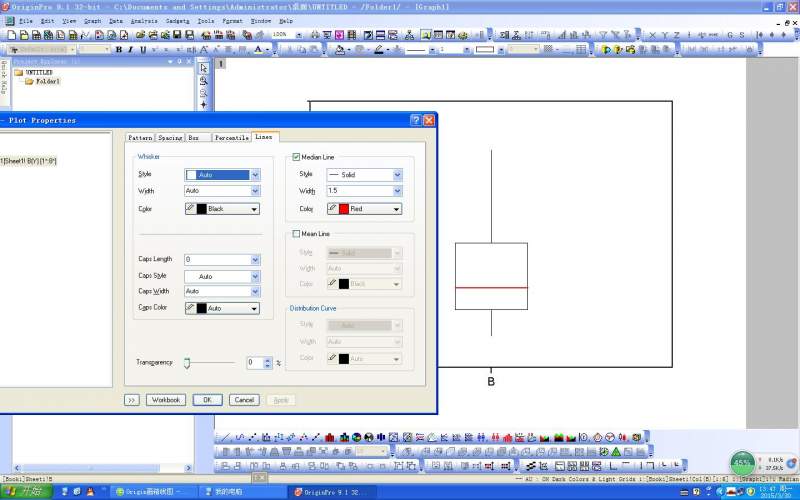
Task: Select the Zoom Out magnifier tool
Action: (204, 93)
